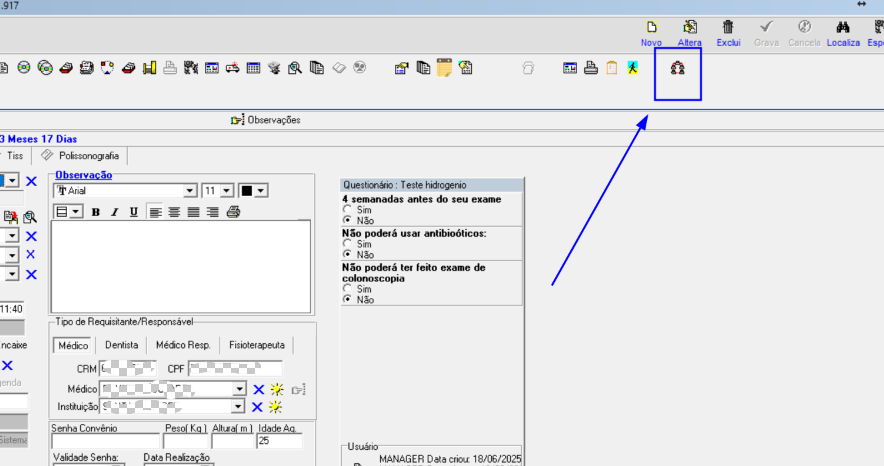This screenshot has height=466, width=884.
Task: Select Sim for colonoscopia question
Action: 347,289
